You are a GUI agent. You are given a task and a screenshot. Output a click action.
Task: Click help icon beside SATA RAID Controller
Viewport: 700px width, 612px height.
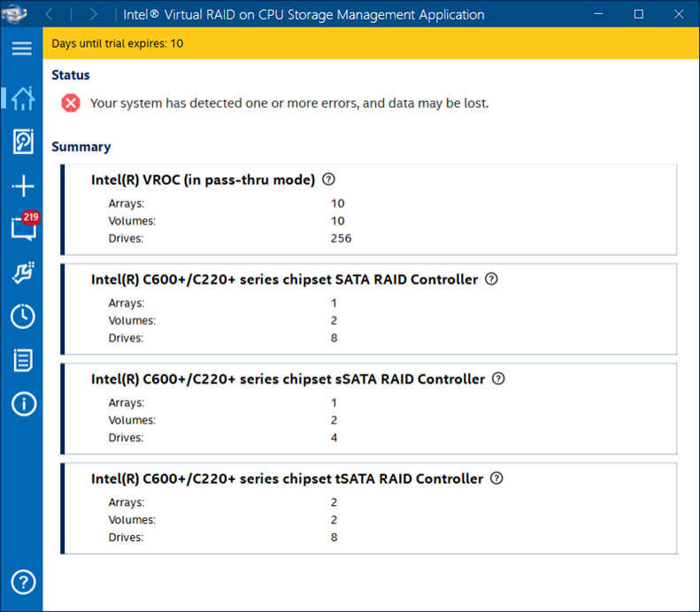tap(492, 279)
